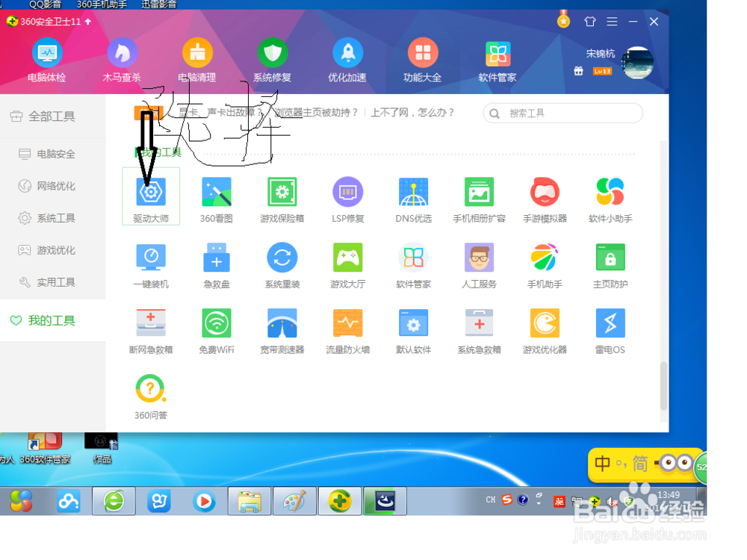
Task: Launch the 系统重装 reinstall tool
Action: 282,266
